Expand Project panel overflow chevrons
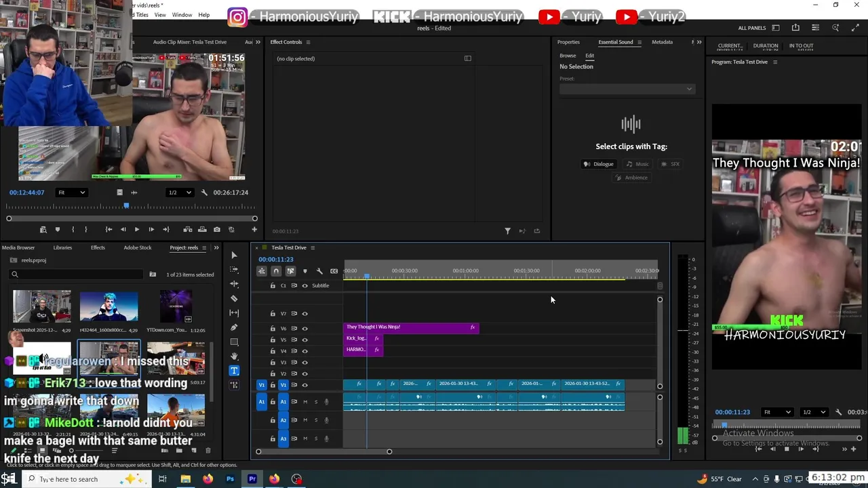This screenshot has height=488, width=868. point(216,247)
